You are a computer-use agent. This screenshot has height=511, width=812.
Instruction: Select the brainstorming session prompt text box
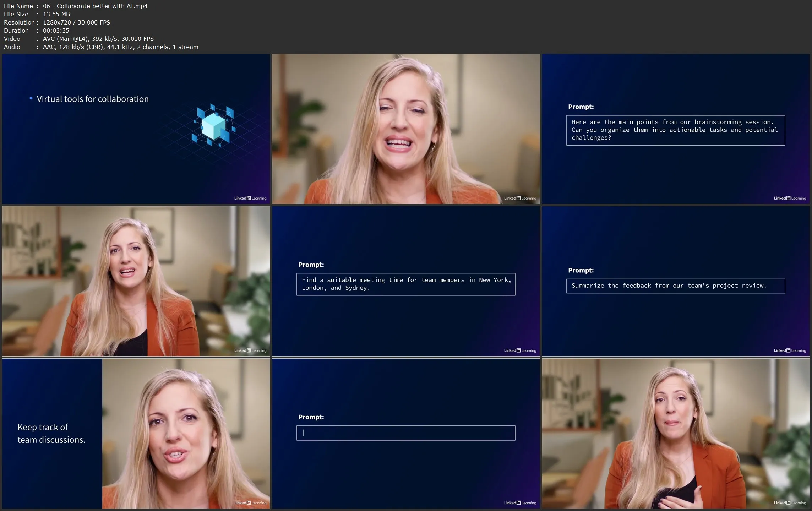coord(675,130)
